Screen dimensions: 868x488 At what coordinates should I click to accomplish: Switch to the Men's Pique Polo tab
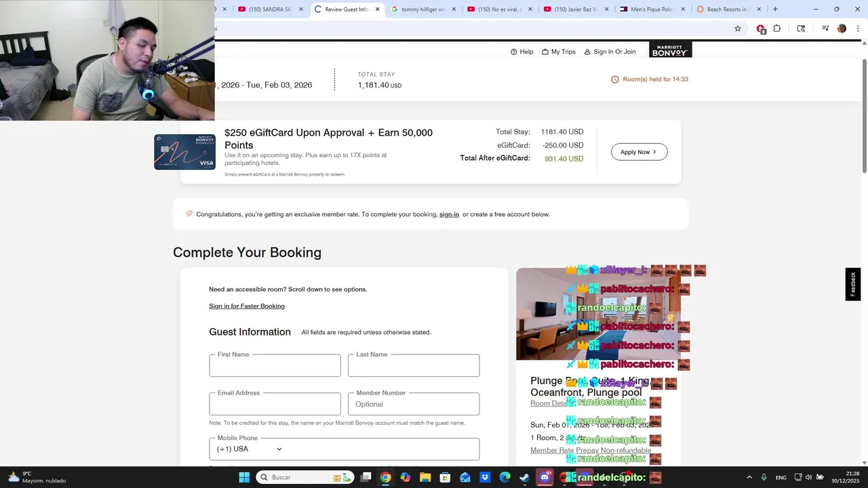[653, 9]
